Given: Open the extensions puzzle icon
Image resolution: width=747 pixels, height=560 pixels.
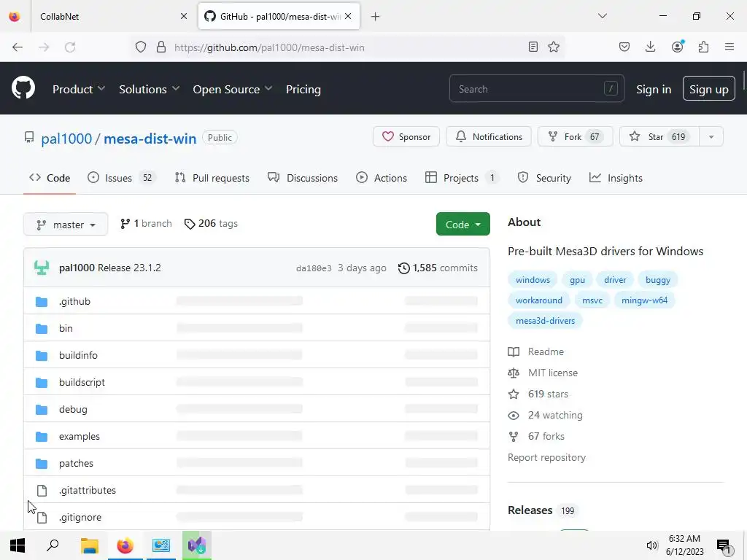Looking at the screenshot, I should (703, 47).
